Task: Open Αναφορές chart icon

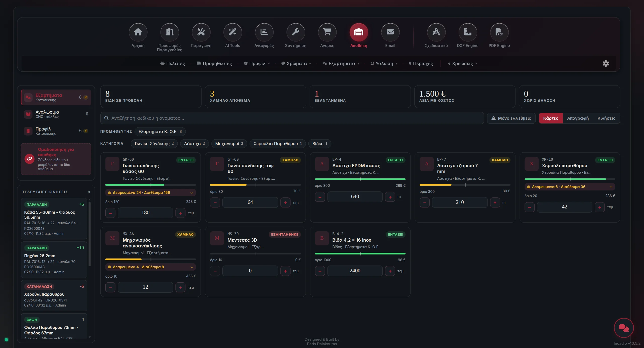Action: 264,32
